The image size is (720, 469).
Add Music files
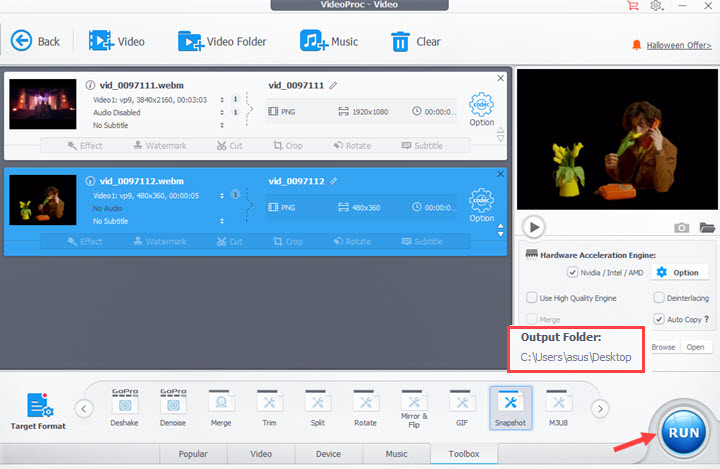tap(329, 41)
